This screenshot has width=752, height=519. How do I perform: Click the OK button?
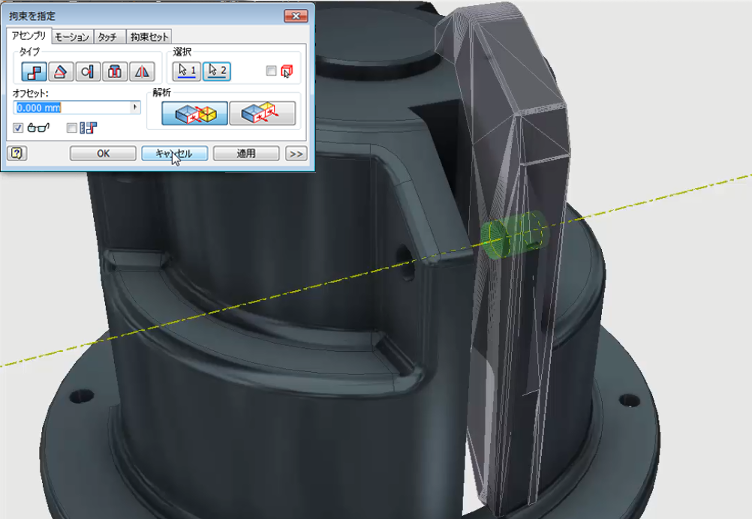[103, 153]
